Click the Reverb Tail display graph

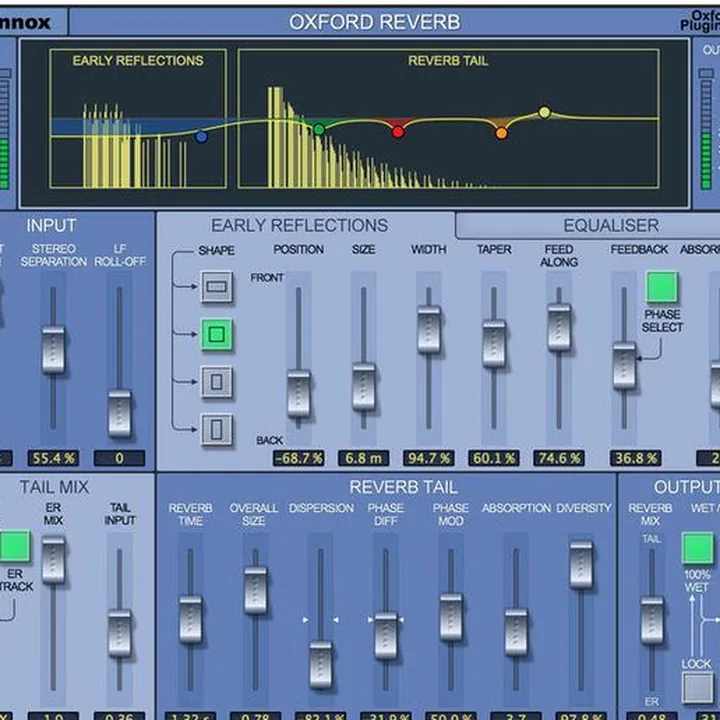click(449, 118)
